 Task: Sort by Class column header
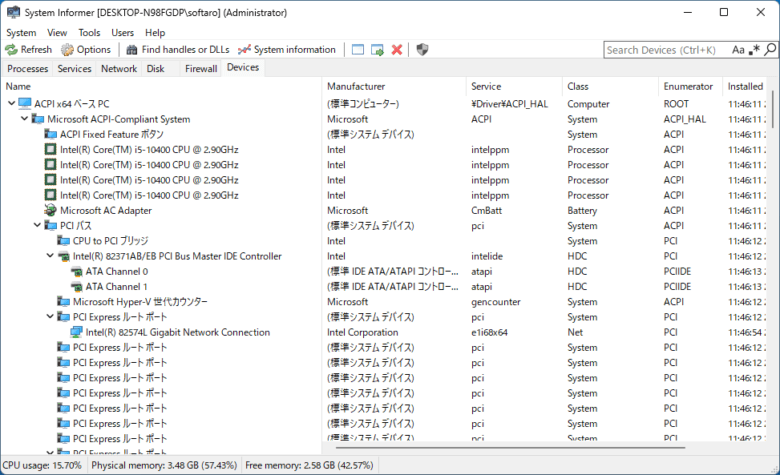[610, 86]
